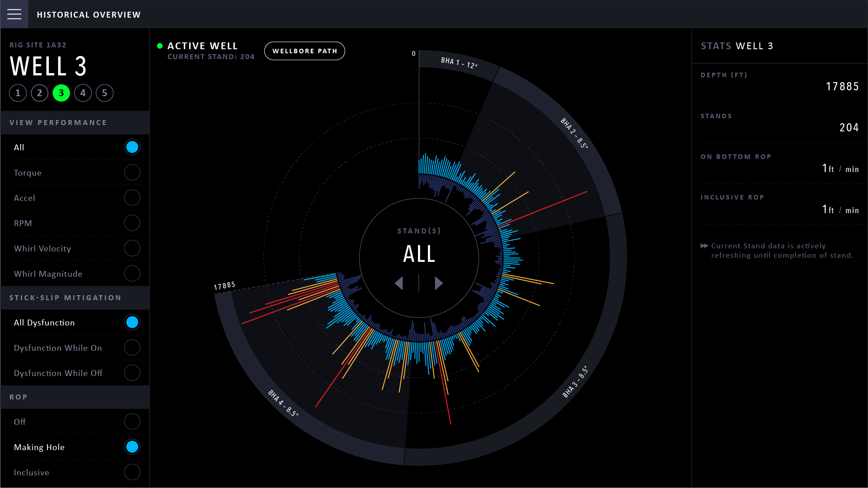Open the hamburger menu
This screenshot has width=868, height=488.
pyautogui.click(x=14, y=14)
